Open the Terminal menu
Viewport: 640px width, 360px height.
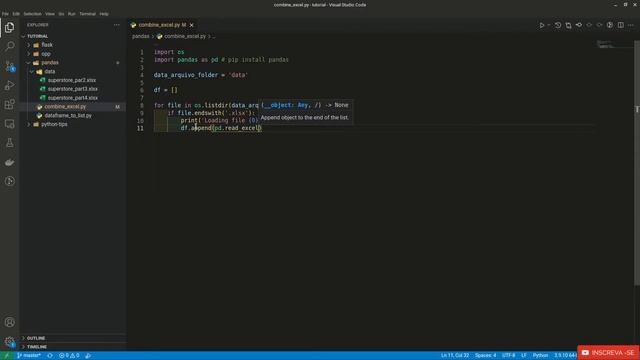pyautogui.click(x=87, y=14)
